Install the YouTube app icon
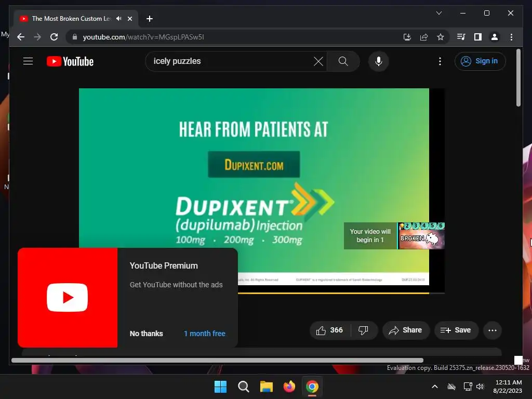 407,37
